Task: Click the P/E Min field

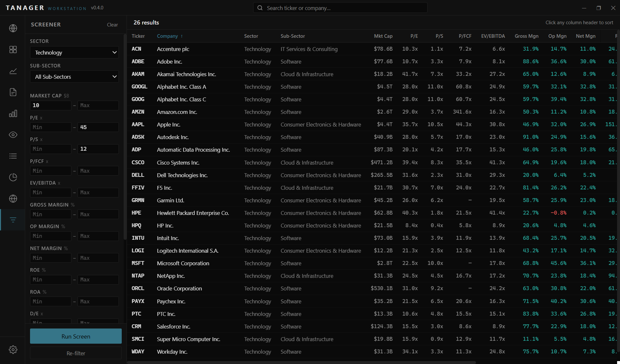Action: [51, 127]
